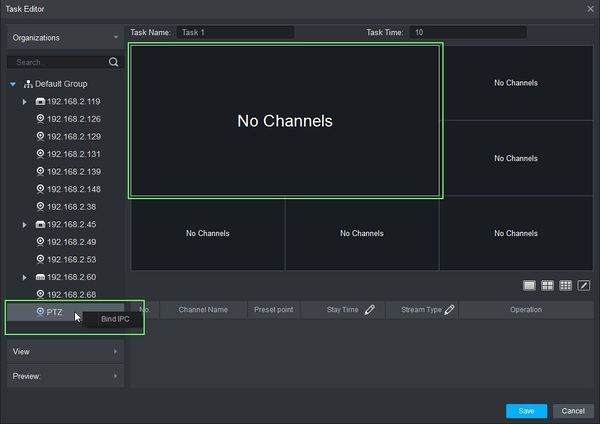600x424 pixels.
Task: Click the Cancel button
Action: (x=573, y=411)
